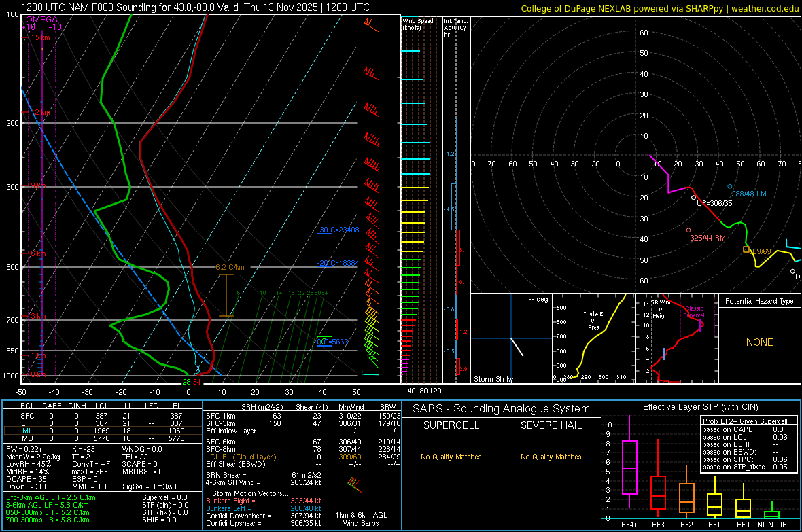
Task: Click the 'BRN Shear =' row
Action: click(264, 475)
